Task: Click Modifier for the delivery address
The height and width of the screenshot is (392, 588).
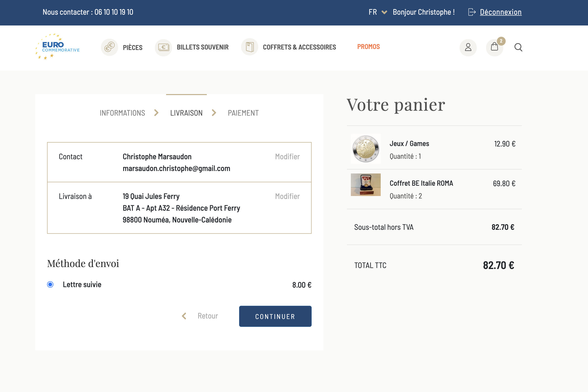Action: [287, 196]
